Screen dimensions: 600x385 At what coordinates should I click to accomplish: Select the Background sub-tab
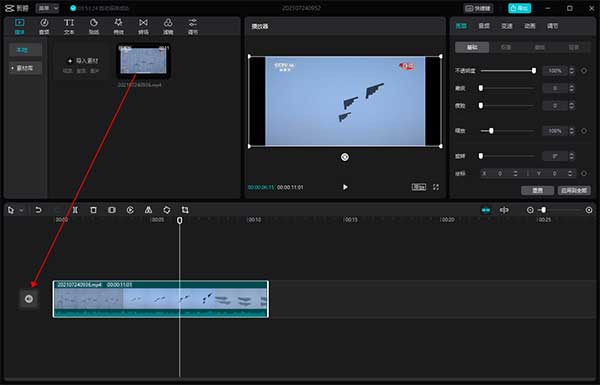tap(574, 47)
